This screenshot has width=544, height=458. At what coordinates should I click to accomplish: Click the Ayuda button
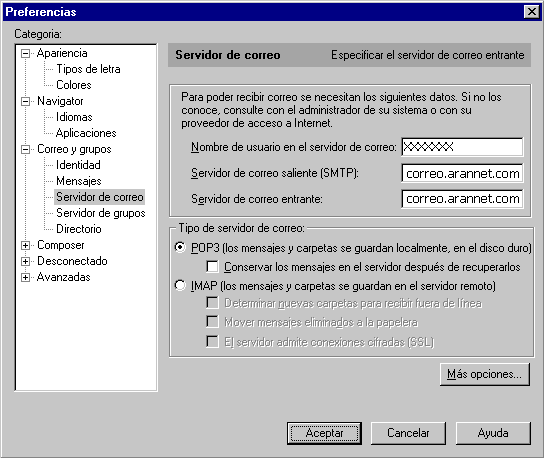tap(493, 433)
